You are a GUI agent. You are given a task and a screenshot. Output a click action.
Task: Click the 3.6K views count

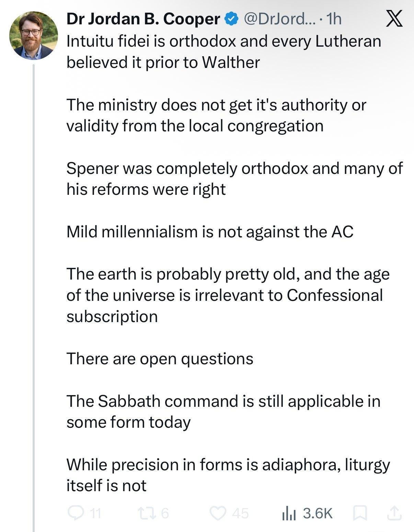(x=318, y=513)
